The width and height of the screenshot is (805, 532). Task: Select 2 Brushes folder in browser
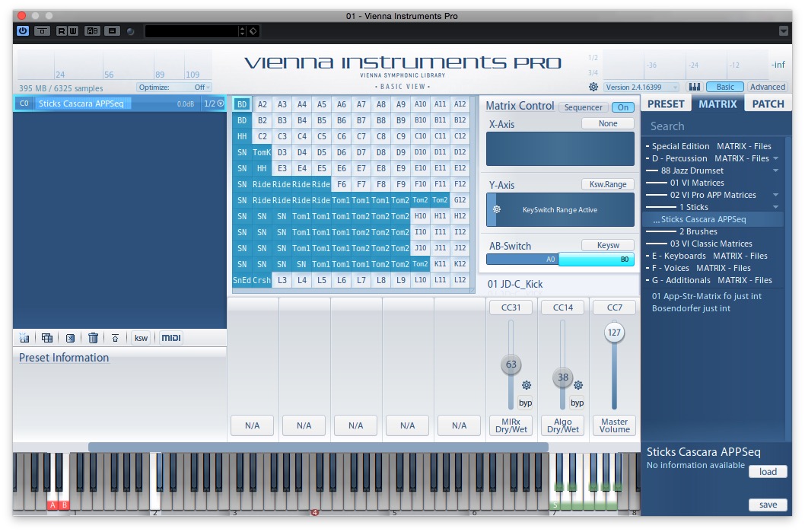[698, 231]
